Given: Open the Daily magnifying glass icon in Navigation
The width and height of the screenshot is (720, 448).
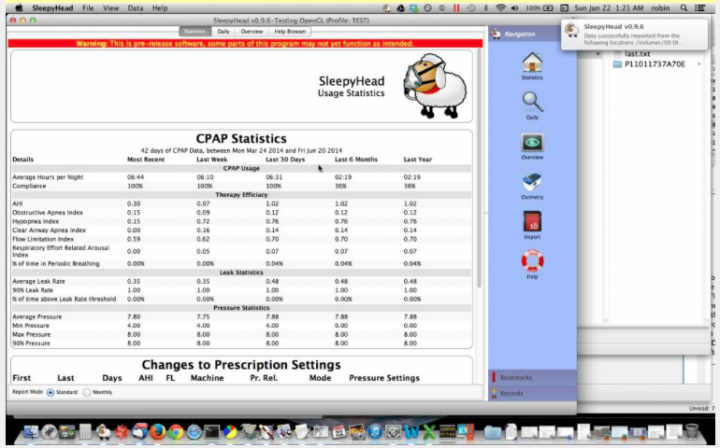Looking at the screenshot, I should (x=532, y=102).
